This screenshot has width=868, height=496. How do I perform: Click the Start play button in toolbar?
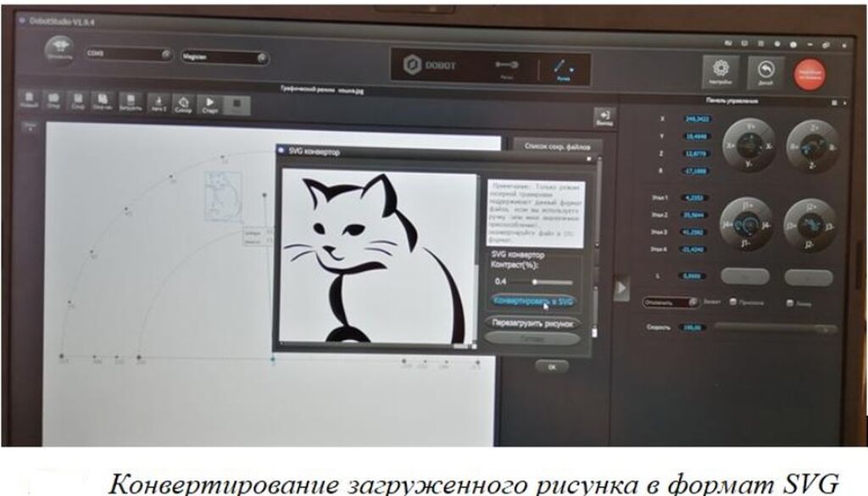click(x=209, y=103)
